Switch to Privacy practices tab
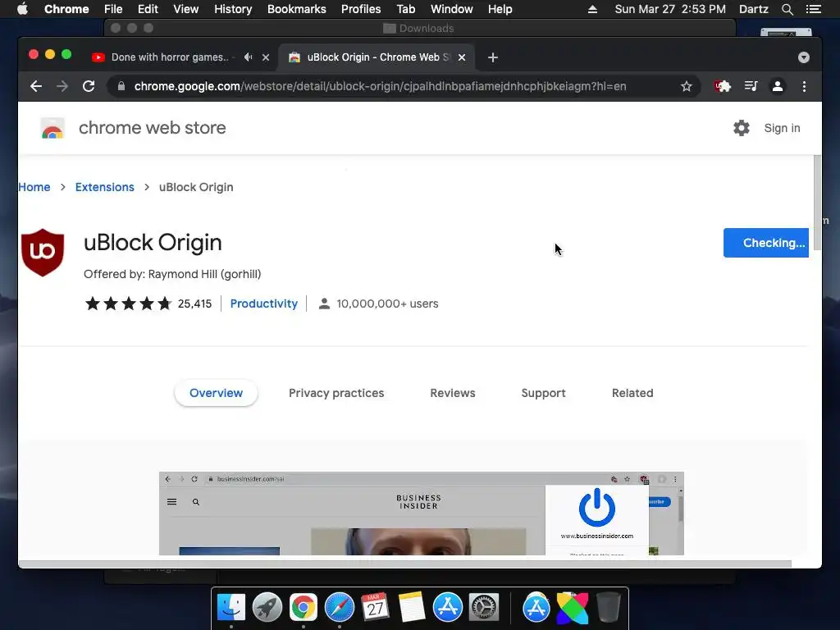 coord(336,393)
